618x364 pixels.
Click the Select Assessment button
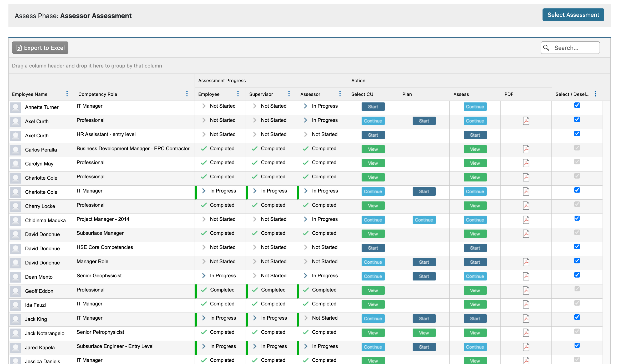click(574, 15)
